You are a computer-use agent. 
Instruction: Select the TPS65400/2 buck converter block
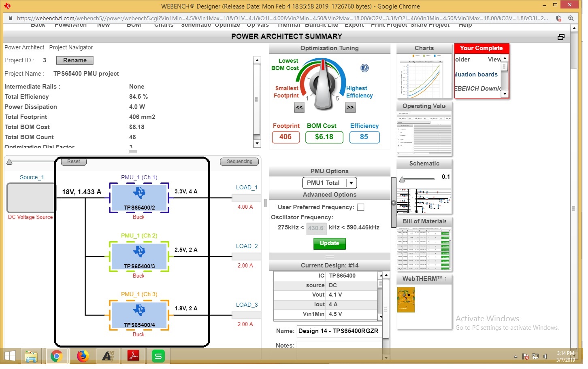coord(139,198)
